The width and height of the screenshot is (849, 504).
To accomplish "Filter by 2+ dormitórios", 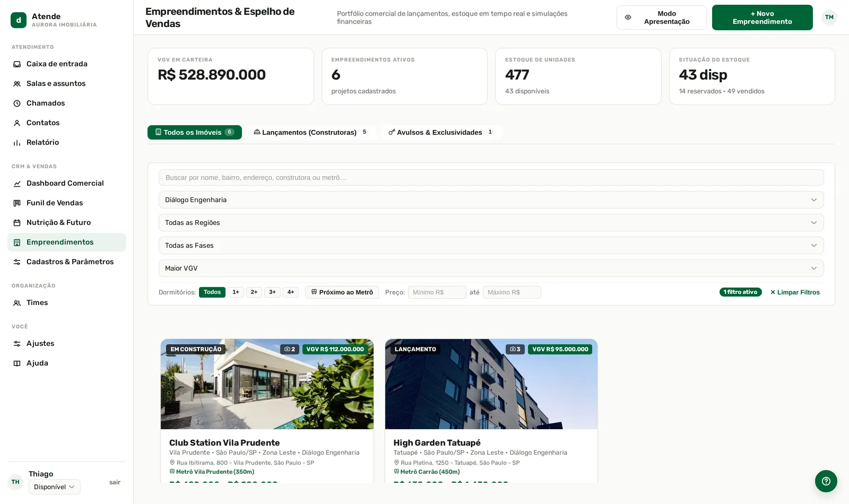I will pos(254,292).
